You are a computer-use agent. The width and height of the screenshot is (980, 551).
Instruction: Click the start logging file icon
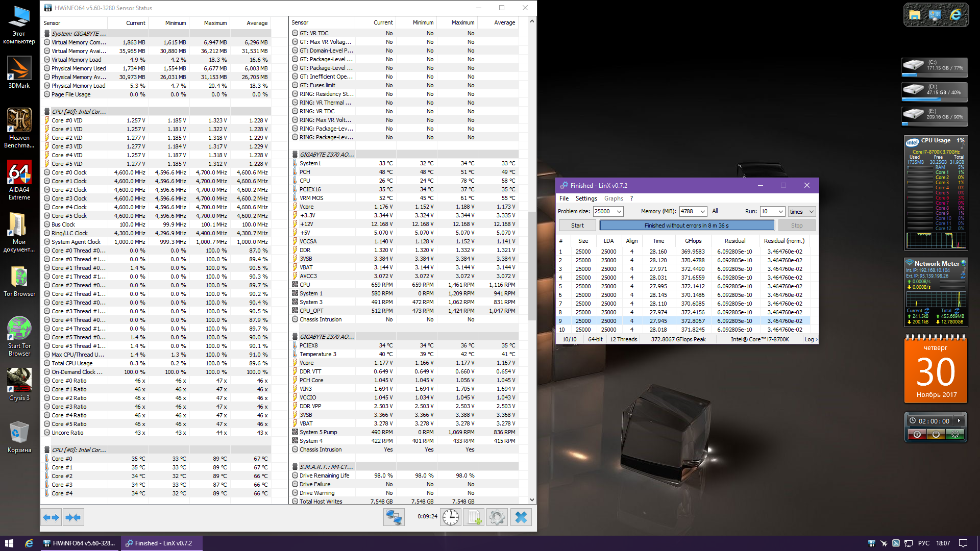pyautogui.click(x=474, y=517)
